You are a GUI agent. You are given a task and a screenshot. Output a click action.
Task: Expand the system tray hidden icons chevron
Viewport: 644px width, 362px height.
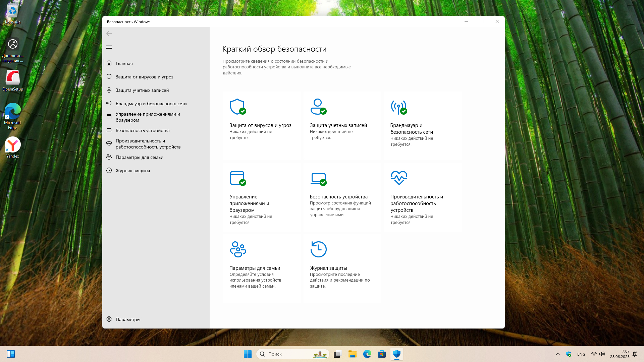[557, 354]
